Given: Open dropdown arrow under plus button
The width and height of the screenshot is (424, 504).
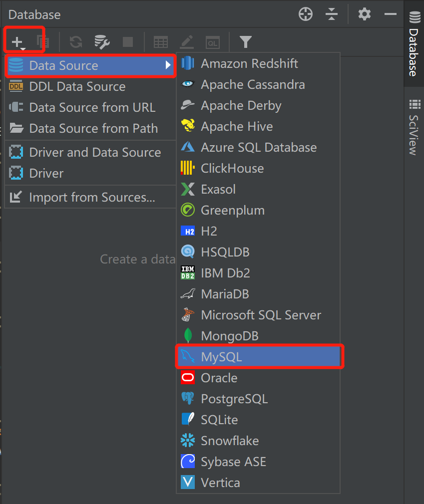Looking at the screenshot, I should pyautogui.click(x=23, y=48).
